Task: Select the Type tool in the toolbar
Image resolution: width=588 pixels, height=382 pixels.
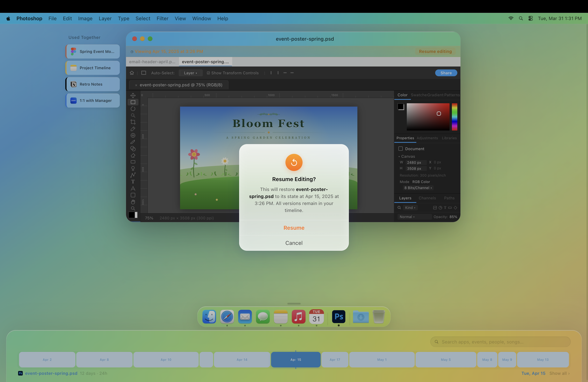Action: (133, 181)
